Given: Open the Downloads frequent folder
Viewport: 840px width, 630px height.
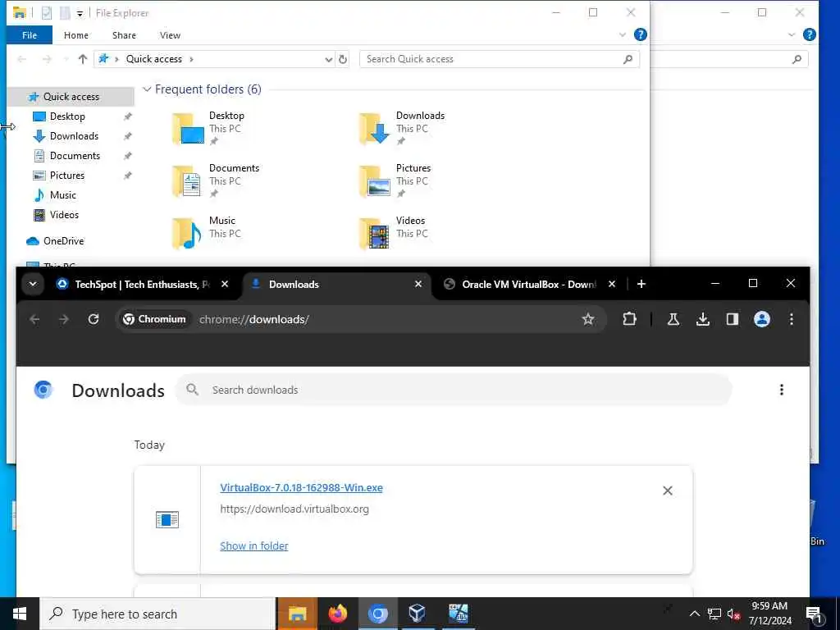Looking at the screenshot, I should [x=402, y=129].
